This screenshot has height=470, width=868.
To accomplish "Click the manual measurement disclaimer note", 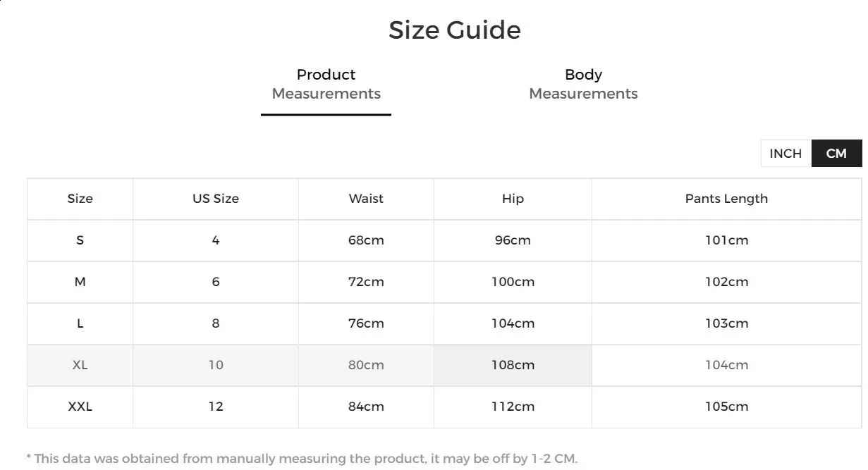I will 302,459.
